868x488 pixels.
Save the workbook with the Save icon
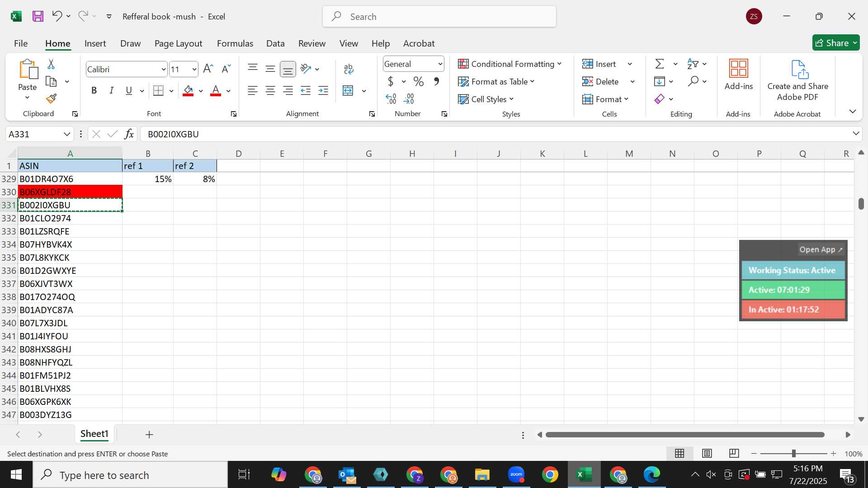[38, 16]
